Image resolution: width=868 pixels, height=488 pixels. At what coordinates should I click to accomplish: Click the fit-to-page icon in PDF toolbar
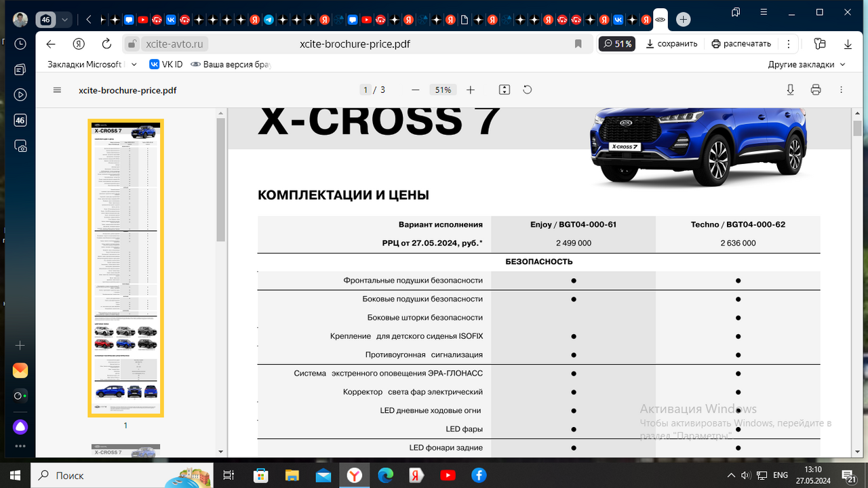point(504,90)
